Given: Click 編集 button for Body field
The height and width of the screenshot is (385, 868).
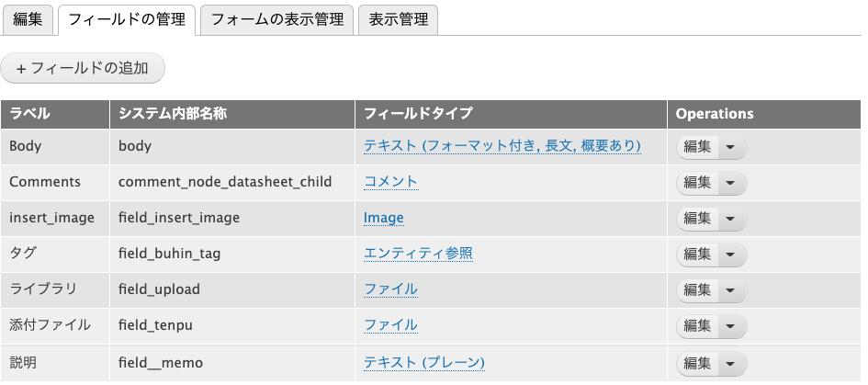Looking at the screenshot, I should coord(697,146).
